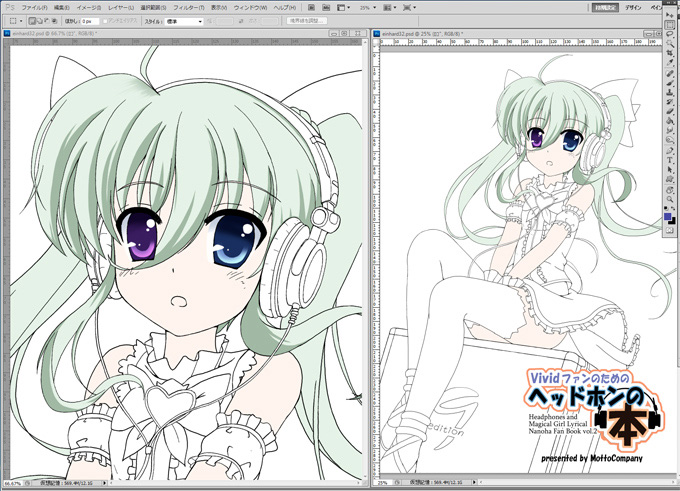Select the Move tool
The width and height of the screenshot is (680, 491).
coord(670,15)
